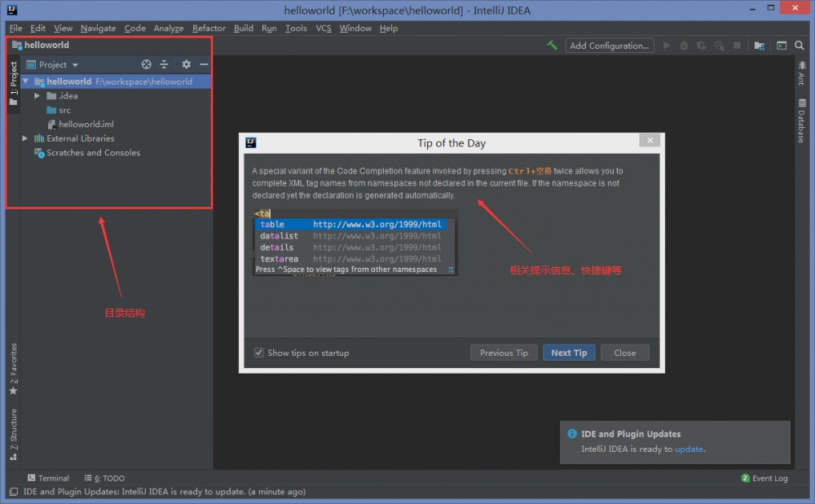This screenshot has width=815, height=504.
Task: Open Search Everywhere with the magnifier icon
Action: point(799,46)
